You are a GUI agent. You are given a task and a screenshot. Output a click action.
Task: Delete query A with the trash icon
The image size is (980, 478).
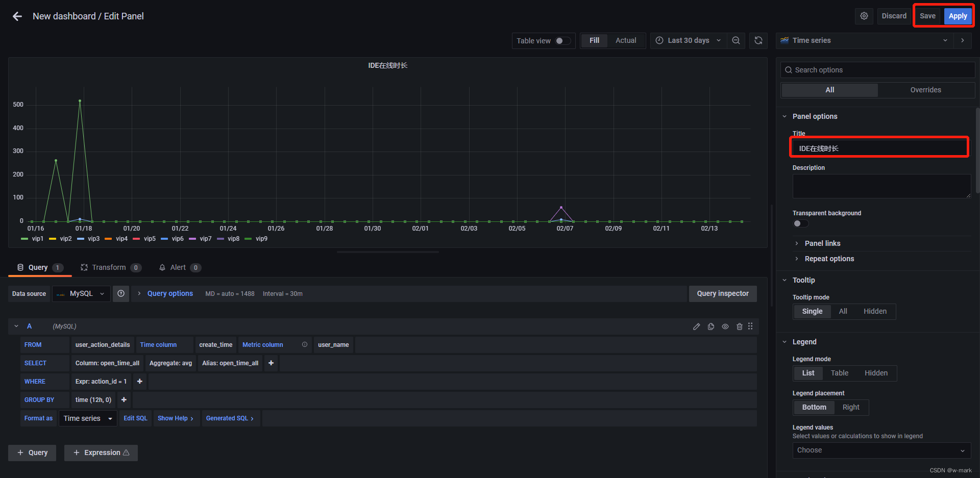click(739, 326)
